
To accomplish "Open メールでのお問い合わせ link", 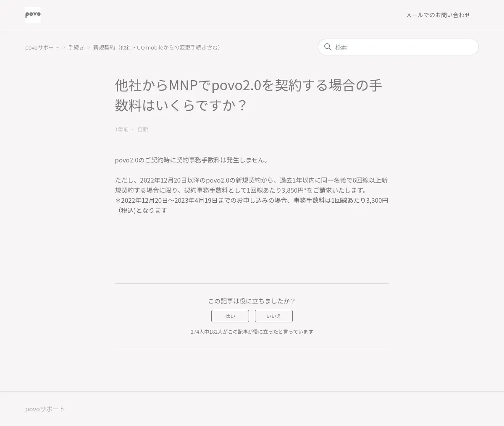I will pyautogui.click(x=438, y=15).
